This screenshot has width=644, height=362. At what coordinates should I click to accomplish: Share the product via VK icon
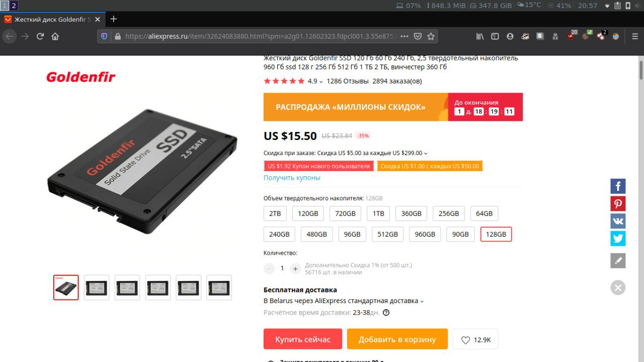(x=618, y=221)
